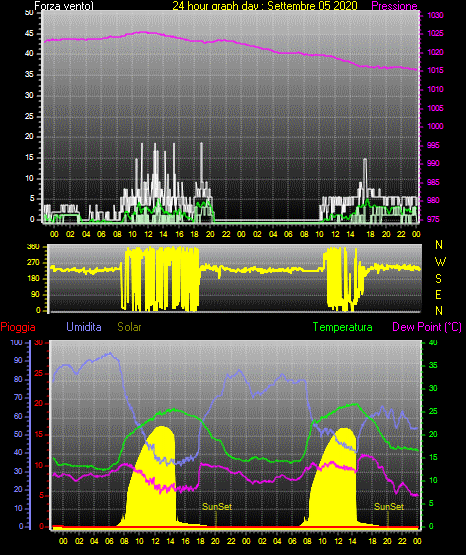Viewport: 466px width, 555px height.
Task: Select the blue humidity axis value 70
Action: click(x=18, y=397)
